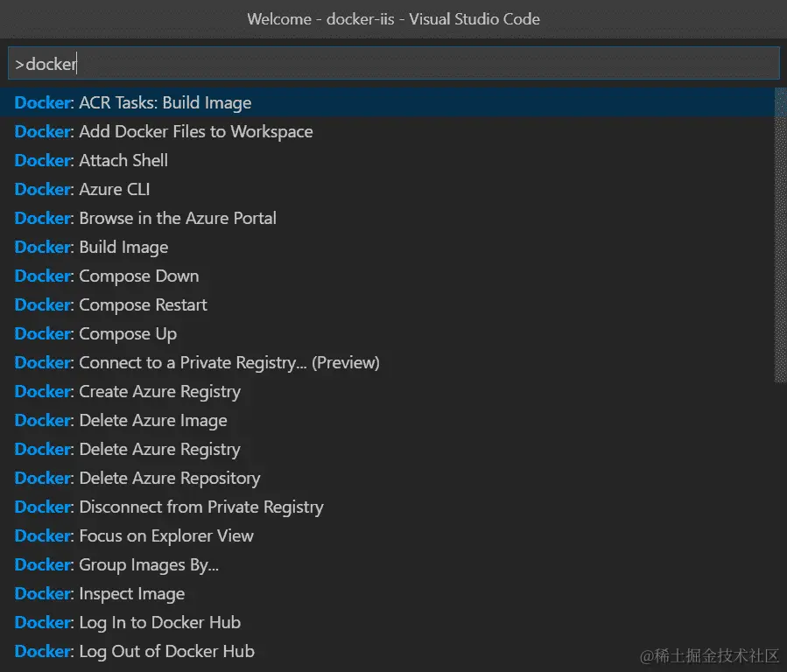Click the command palette search input field
Screen dimensions: 787x672
coord(394,64)
